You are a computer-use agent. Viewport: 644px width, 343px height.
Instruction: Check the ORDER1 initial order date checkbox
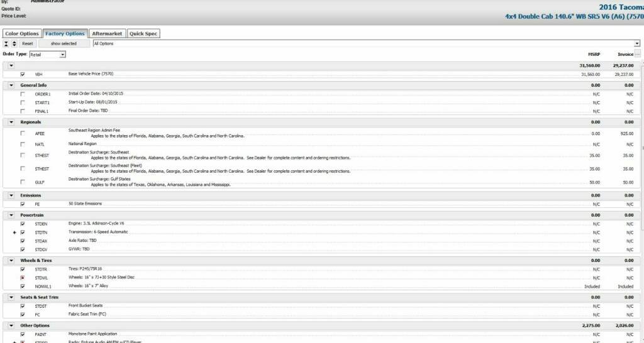coord(23,94)
